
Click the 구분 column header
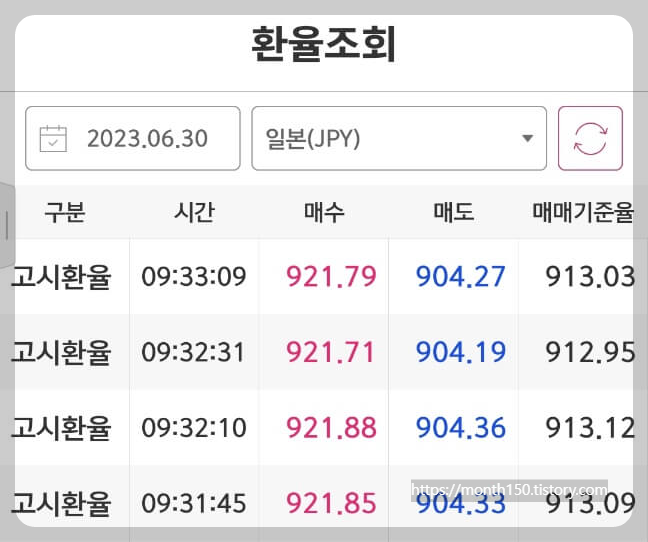[x=65, y=212]
